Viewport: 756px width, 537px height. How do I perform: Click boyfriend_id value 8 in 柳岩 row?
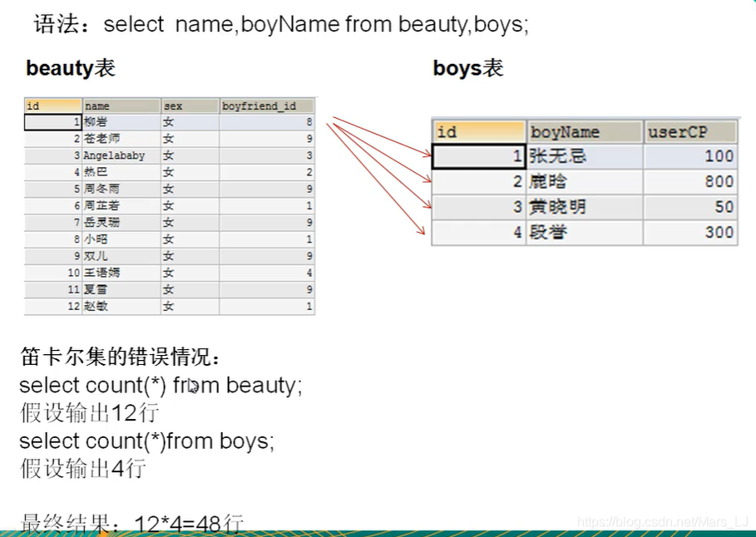(267, 122)
